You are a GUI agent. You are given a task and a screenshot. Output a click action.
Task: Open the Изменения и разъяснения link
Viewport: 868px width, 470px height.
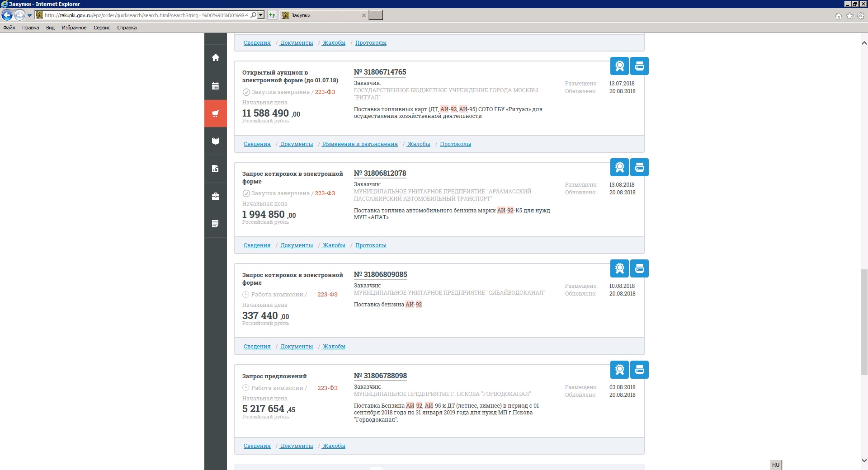tap(360, 144)
